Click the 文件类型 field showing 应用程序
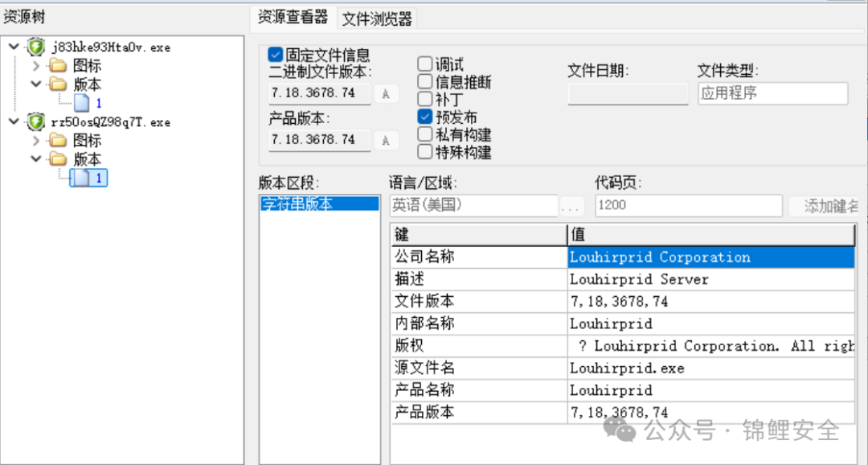 pyautogui.click(x=773, y=93)
